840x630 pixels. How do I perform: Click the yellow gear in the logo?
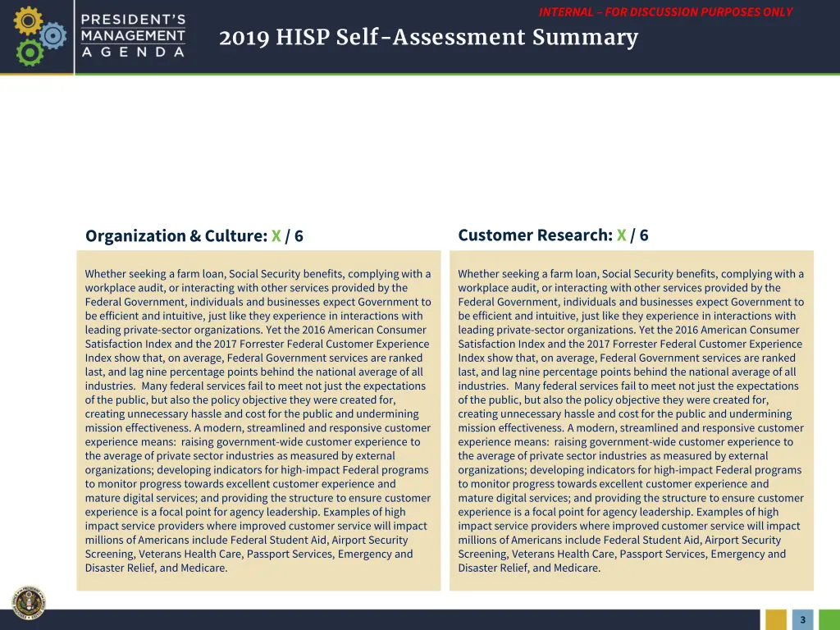(28, 21)
